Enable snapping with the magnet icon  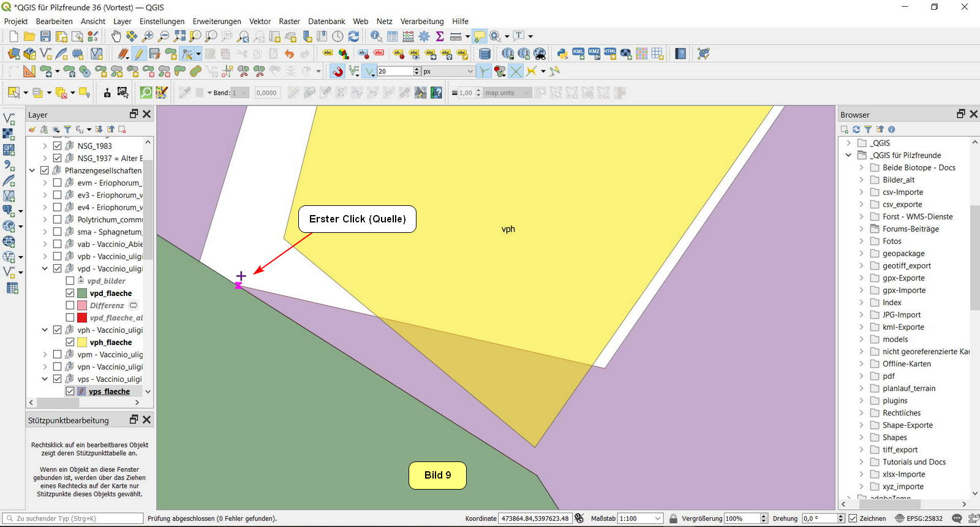(337, 72)
